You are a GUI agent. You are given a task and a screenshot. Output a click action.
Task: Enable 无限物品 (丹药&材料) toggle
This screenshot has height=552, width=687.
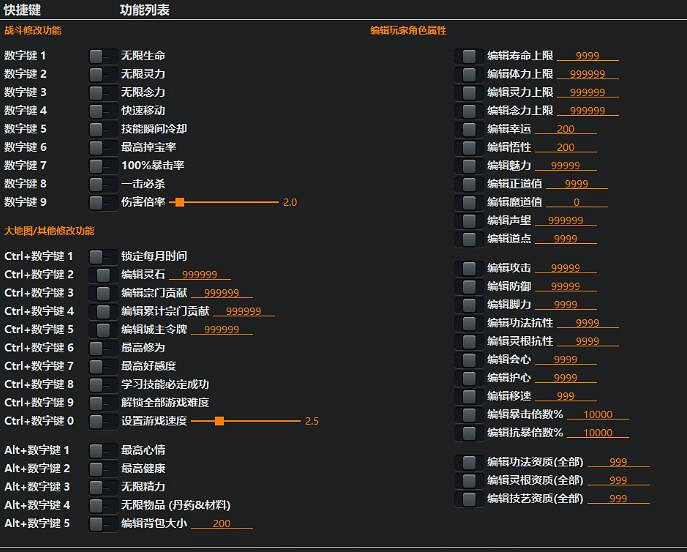click(102, 505)
